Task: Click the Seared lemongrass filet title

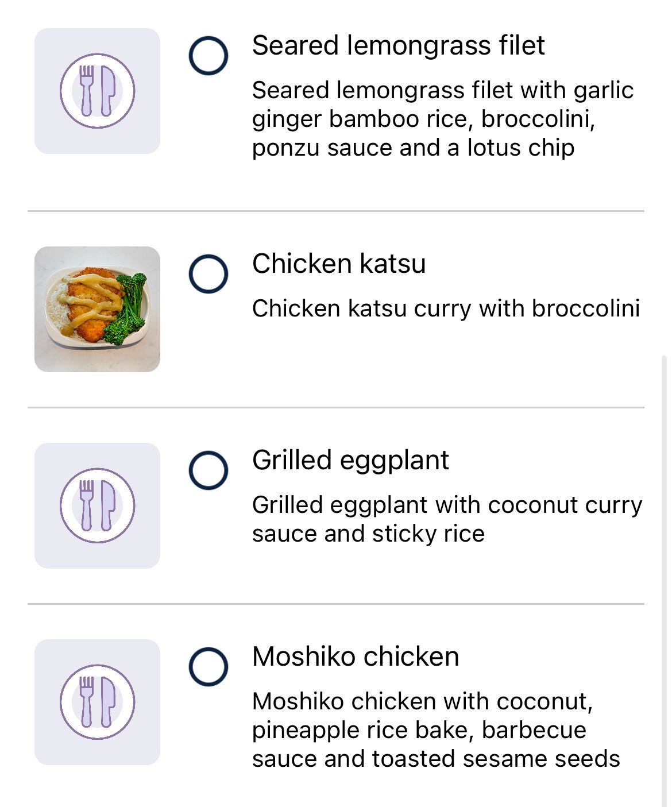Action: click(x=398, y=45)
